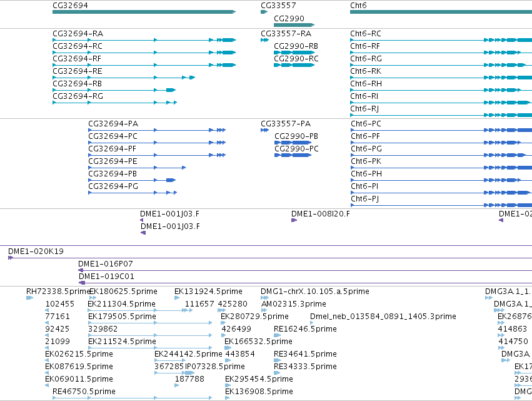Click DME1-019C01 arrow marker
532x401 pixels.
point(81,283)
